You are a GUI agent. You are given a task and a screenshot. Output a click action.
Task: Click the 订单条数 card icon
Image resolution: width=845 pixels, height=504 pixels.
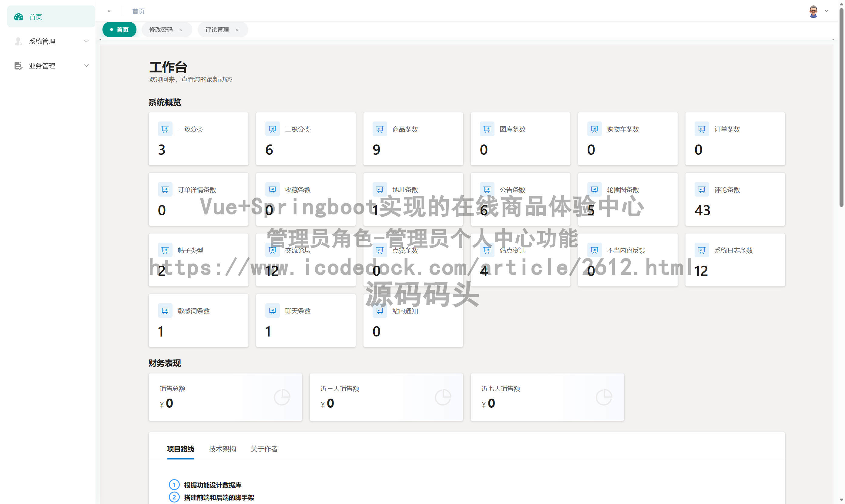pyautogui.click(x=701, y=129)
